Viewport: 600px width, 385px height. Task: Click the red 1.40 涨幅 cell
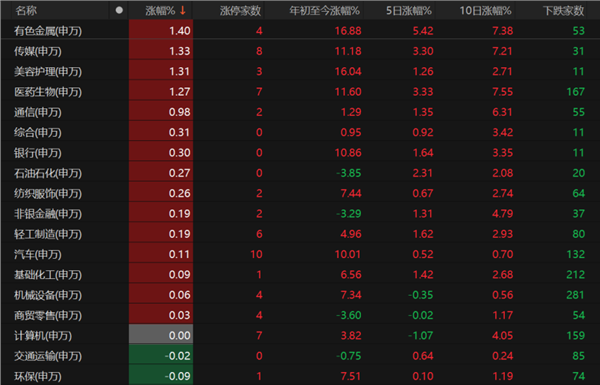pyautogui.click(x=161, y=31)
